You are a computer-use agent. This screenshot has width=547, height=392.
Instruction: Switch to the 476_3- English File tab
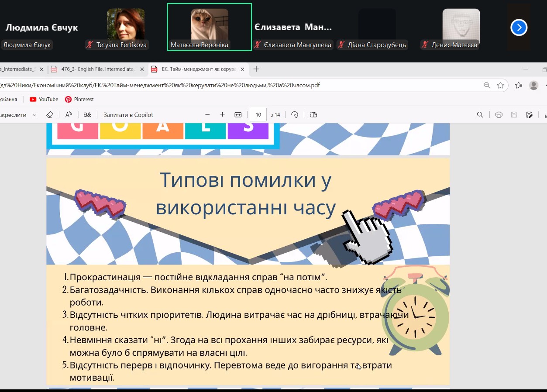click(x=97, y=69)
